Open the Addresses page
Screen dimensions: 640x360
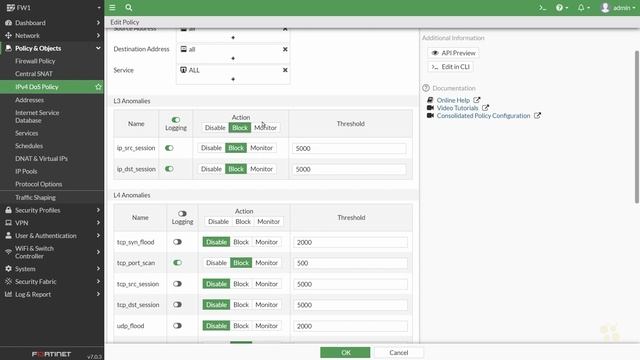29,100
